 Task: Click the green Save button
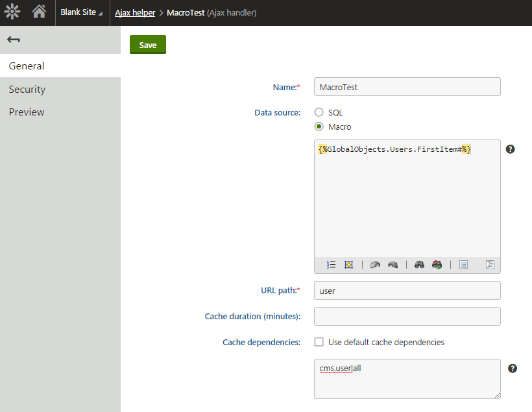tap(148, 45)
